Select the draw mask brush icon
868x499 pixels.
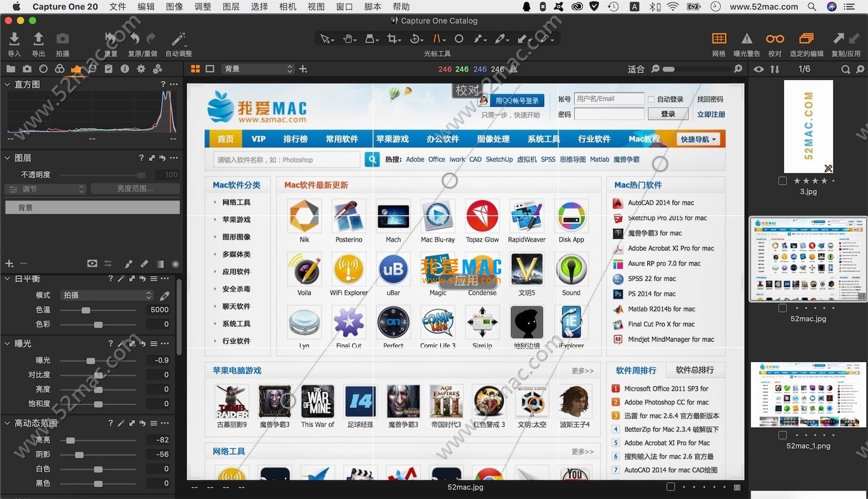coord(128,263)
